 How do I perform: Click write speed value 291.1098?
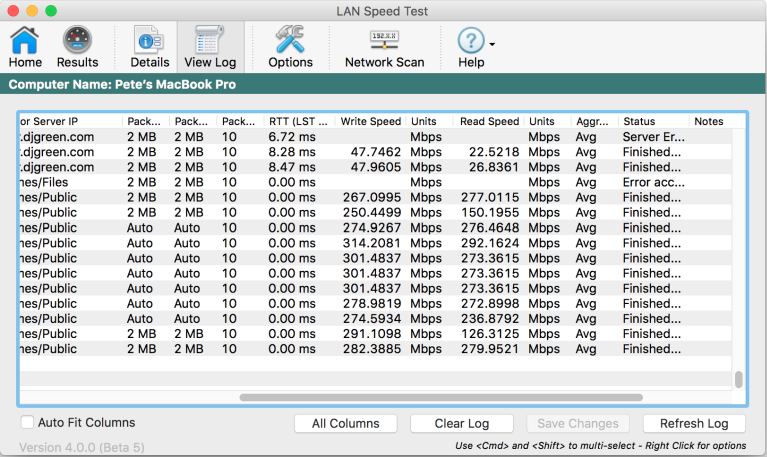click(x=372, y=334)
